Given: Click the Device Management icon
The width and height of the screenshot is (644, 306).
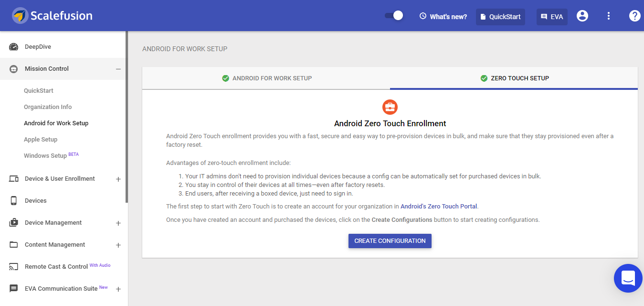Looking at the screenshot, I should click(x=14, y=223).
